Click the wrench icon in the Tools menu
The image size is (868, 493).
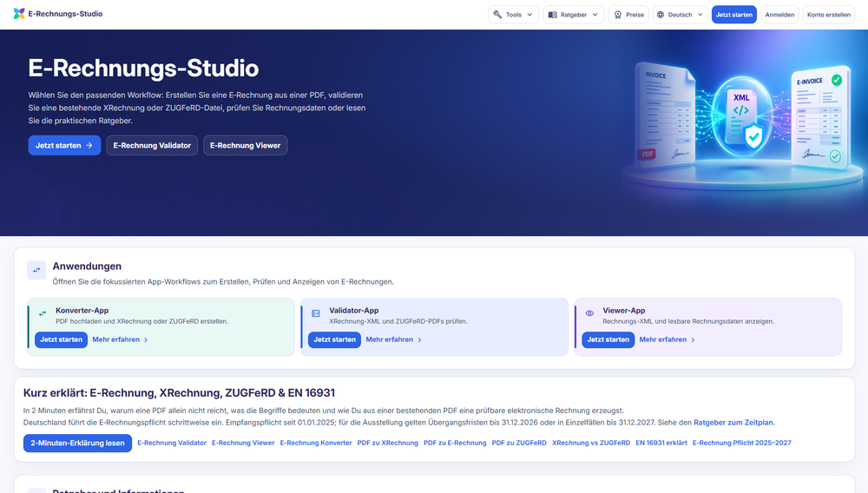(x=497, y=15)
